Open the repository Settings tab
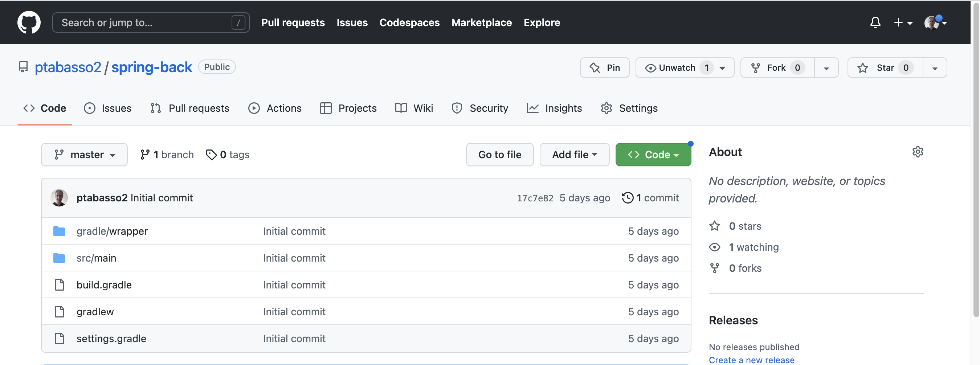 (629, 108)
